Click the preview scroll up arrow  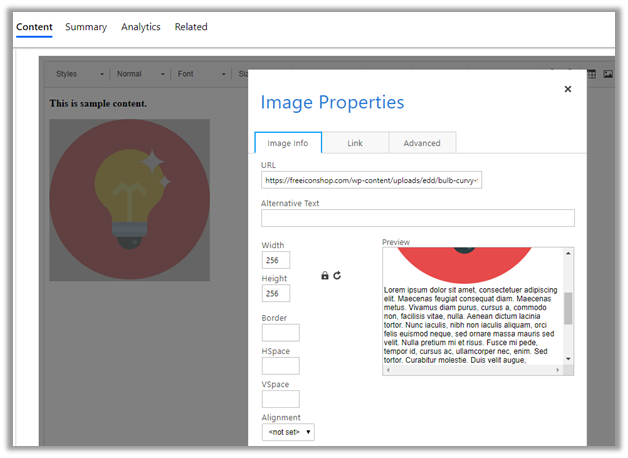coord(568,254)
